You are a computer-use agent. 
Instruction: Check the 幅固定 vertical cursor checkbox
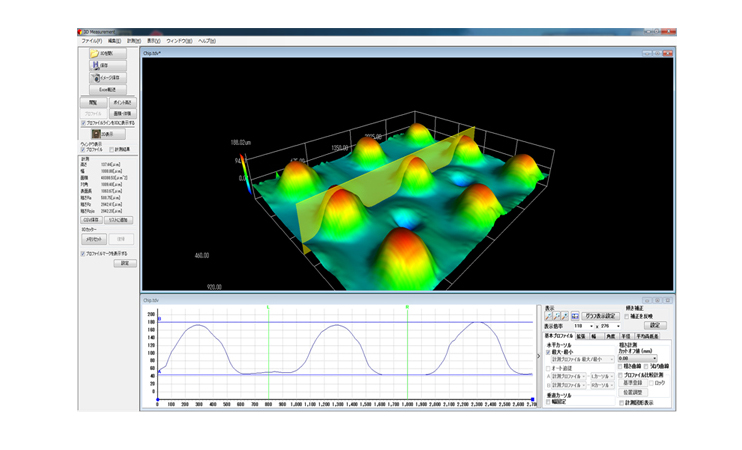[548, 402]
